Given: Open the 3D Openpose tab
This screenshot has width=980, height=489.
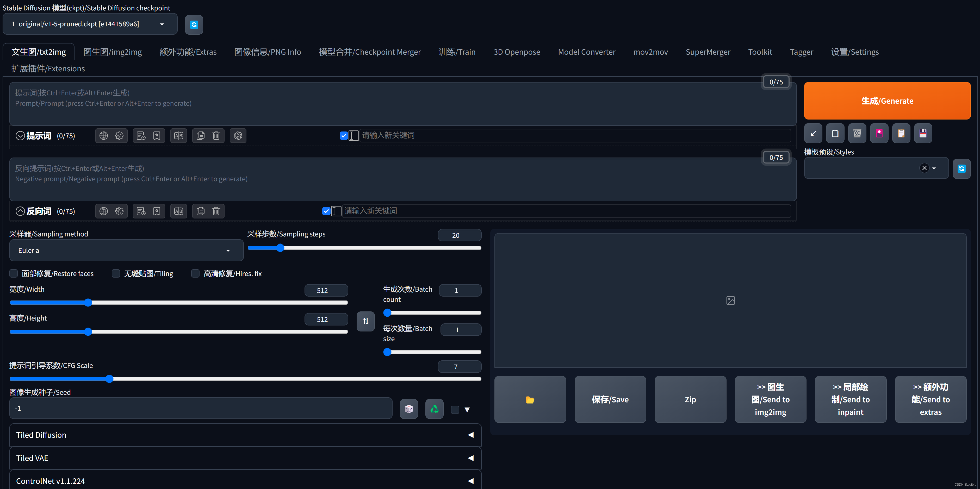Looking at the screenshot, I should point(517,52).
